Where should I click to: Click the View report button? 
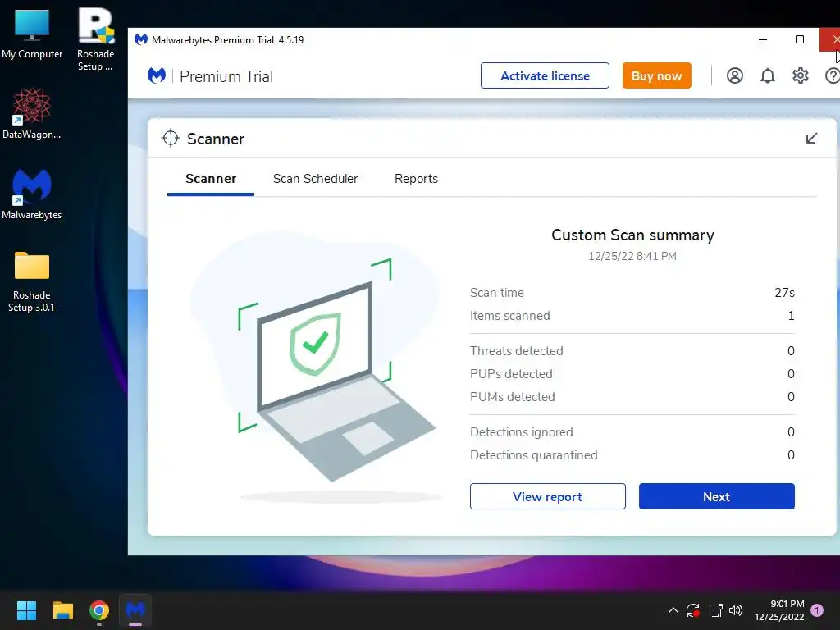coord(547,496)
